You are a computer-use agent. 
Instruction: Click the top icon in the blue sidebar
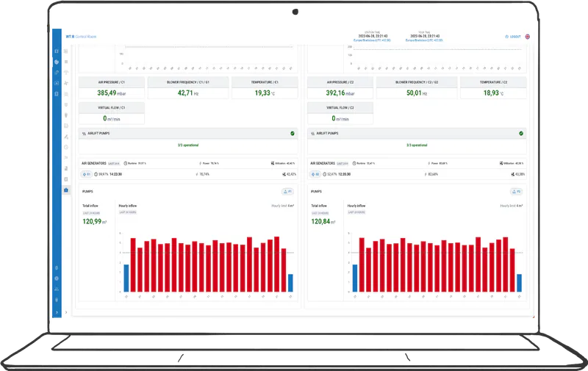[57, 51]
